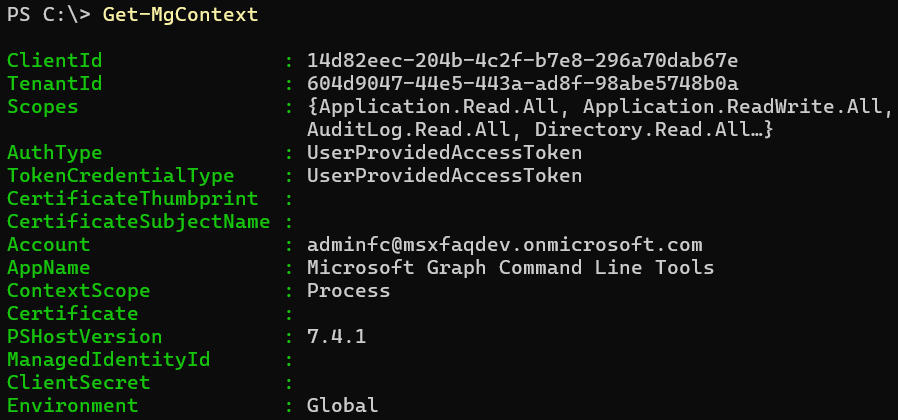Image resolution: width=898 pixels, height=420 pixels.
Task: Click the TenantId GUID value
Action: (x=522, y=84)
